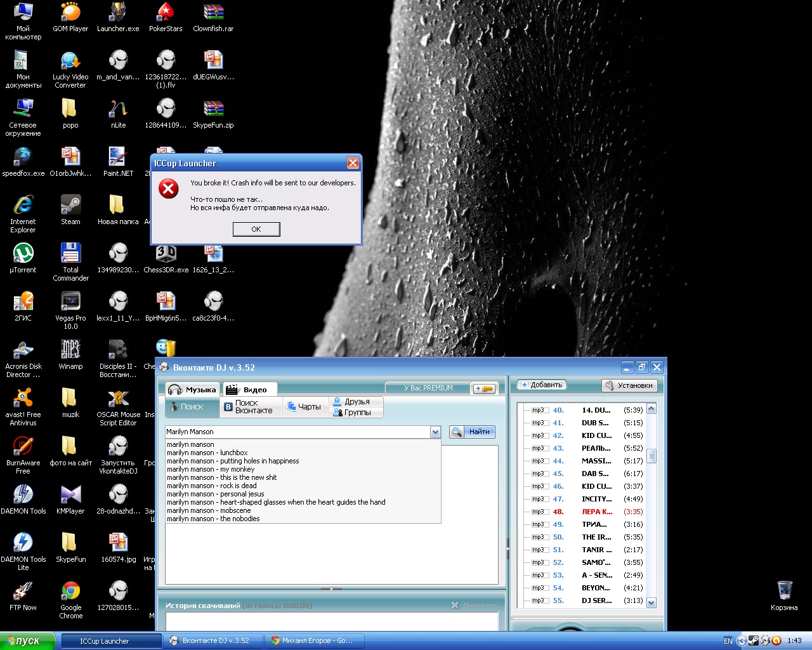Select the Clownfish.rar archive icon

pyautogui.click(x=213, y=17)
